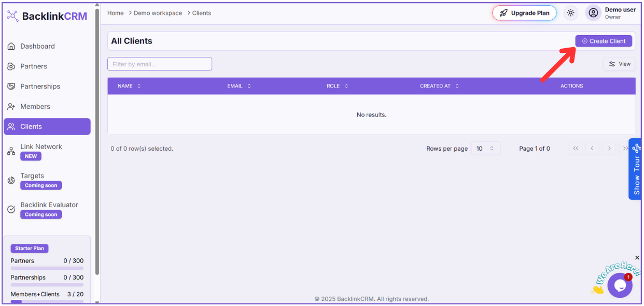Sort by Created At column
The width and height of the screenshot is (644, 306).
[x=439, y=86]
